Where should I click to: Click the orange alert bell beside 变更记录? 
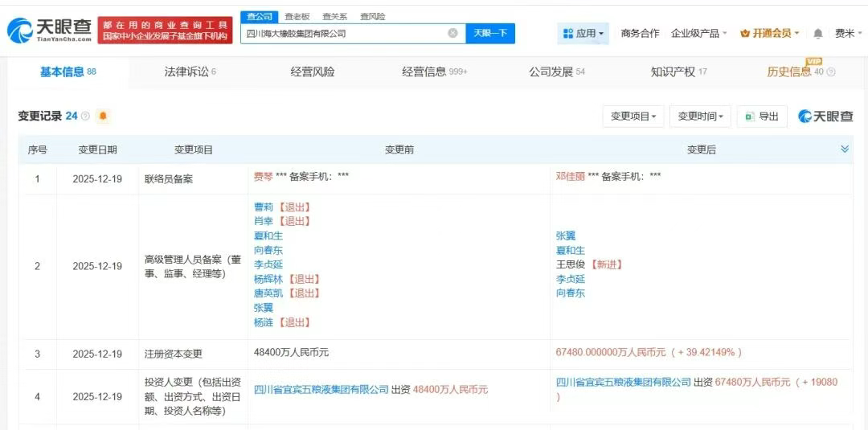click(102, 117)
